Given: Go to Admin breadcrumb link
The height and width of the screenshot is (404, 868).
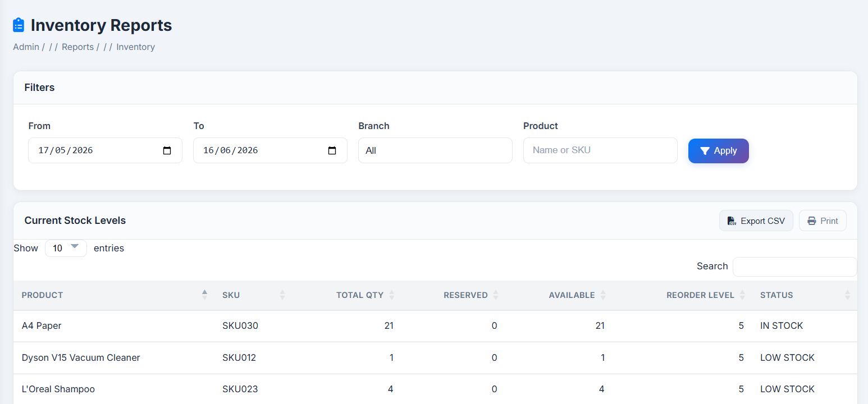Looking at the screenshot, I should [x=26, y=47].
